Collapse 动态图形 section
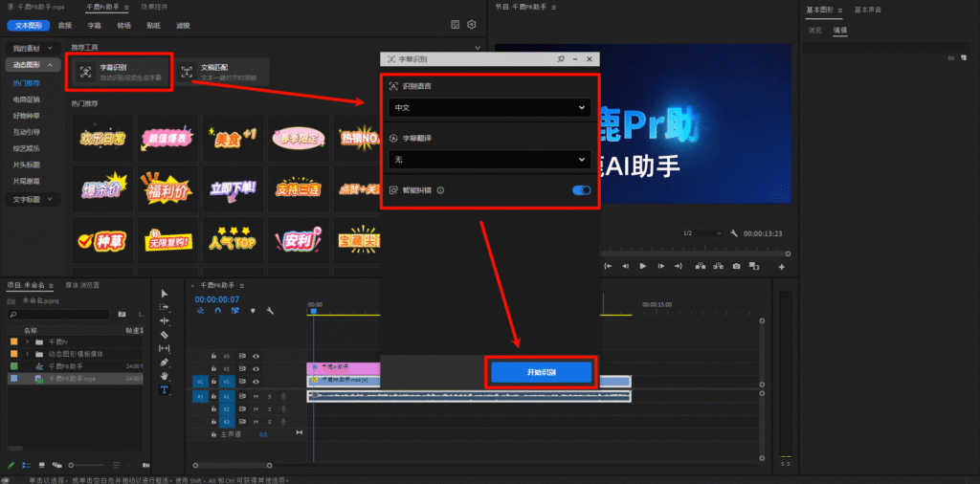The height and width of the screenshot is (484, 980). click(33, 64)
